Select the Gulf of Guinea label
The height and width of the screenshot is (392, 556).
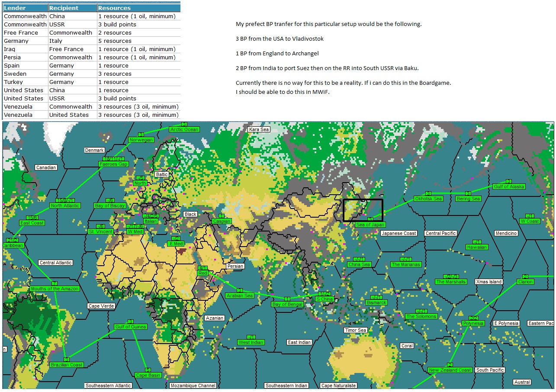[131, 327]
